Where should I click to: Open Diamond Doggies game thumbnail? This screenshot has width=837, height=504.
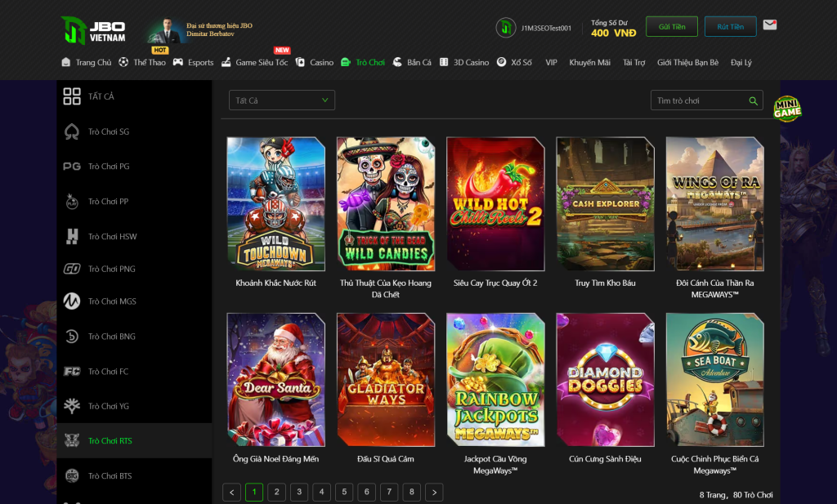(x=606, y=380)
